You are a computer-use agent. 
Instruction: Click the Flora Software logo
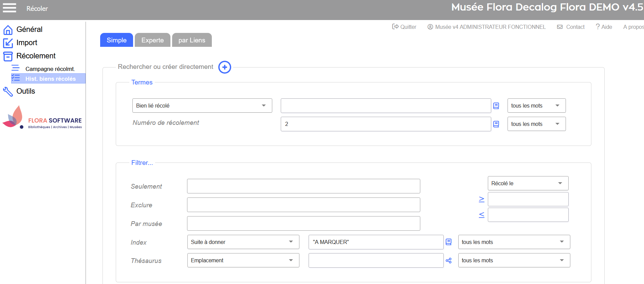pos(42,117)
